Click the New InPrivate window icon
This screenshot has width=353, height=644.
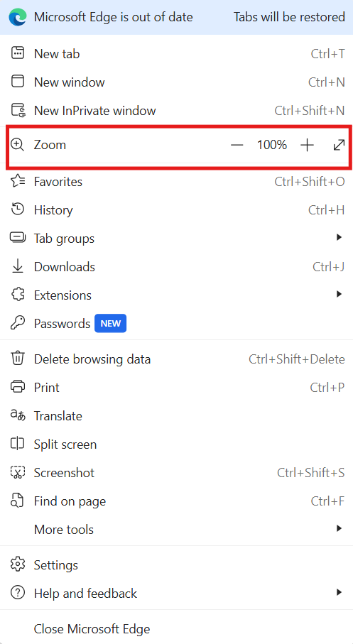click(18, 111)
